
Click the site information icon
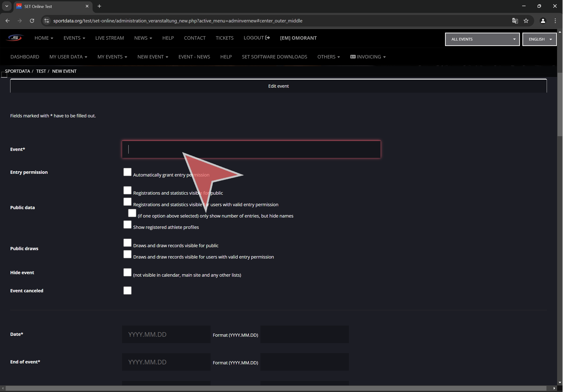[47, 21]
